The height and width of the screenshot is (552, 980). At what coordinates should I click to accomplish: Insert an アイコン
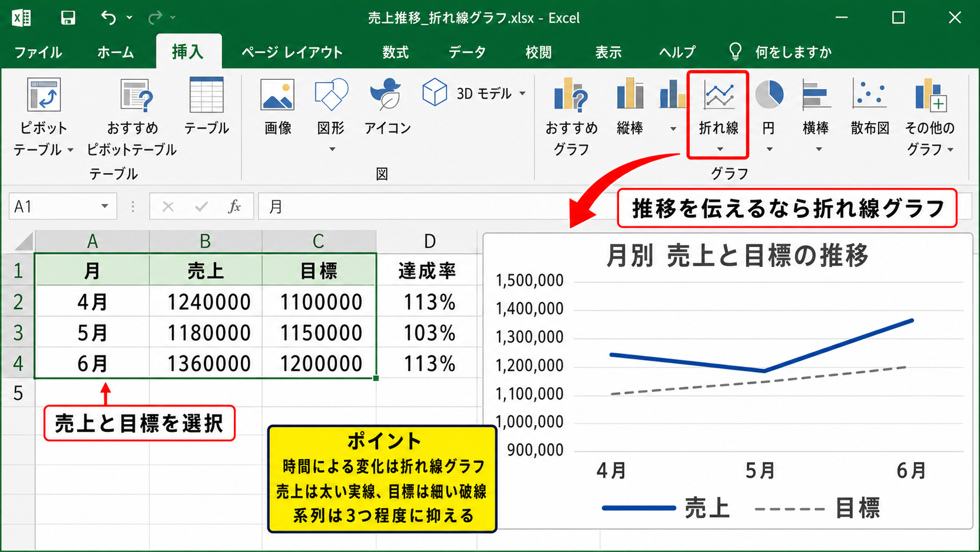(387, 107)
